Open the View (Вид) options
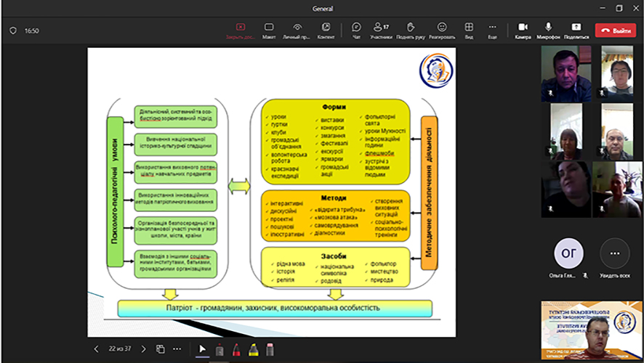This screenshot has width=644, height=363. [x=469, y=30]
